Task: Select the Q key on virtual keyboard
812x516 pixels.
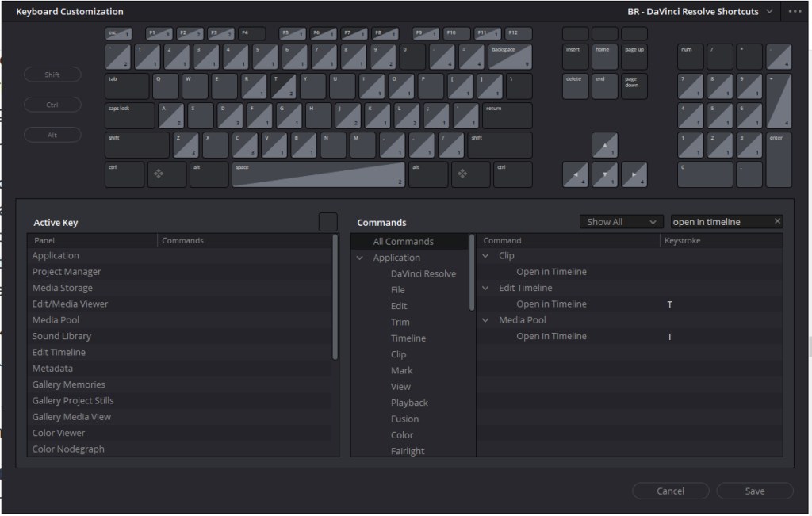Action: tap(166, 86)
